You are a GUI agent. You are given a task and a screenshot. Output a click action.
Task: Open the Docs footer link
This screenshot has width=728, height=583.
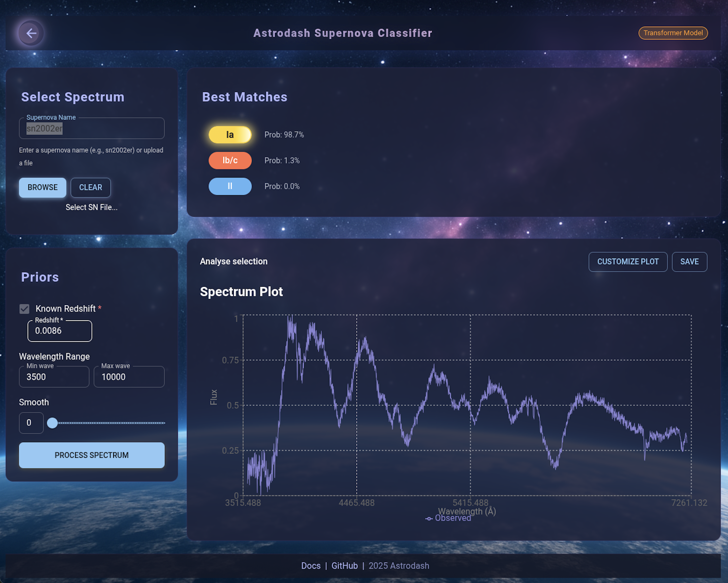[311, 566]
